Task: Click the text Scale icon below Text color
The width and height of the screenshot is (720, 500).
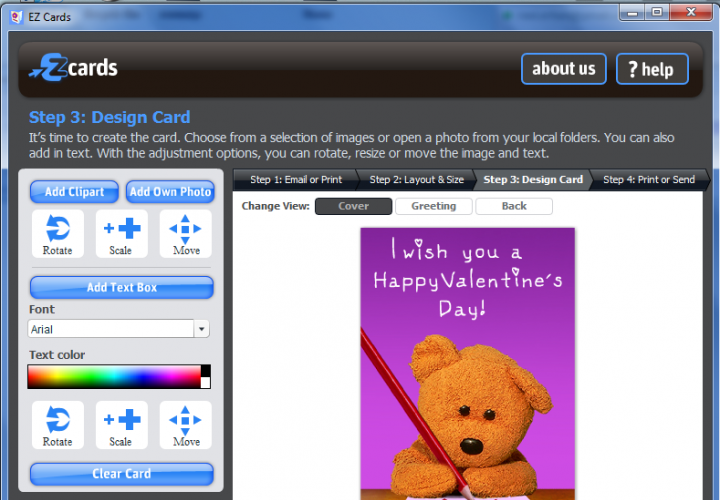Action: [121, 425]
